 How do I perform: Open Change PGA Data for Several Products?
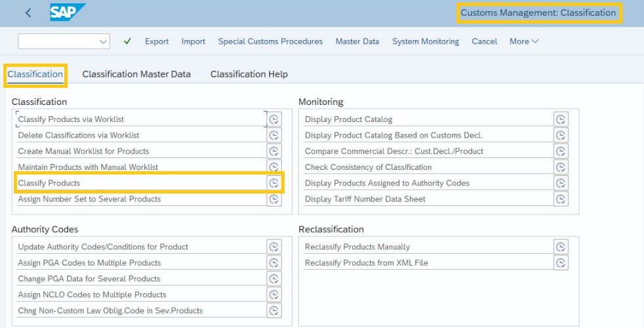pos(141,279)
